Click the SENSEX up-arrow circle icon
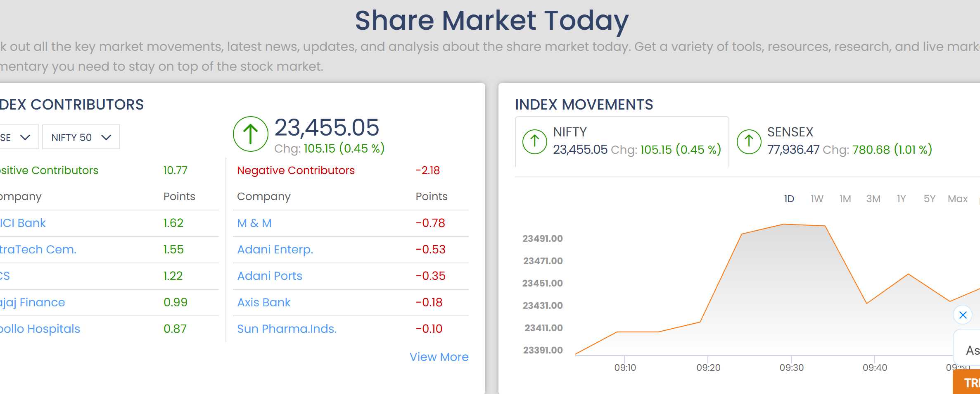 tap(749, 141)
